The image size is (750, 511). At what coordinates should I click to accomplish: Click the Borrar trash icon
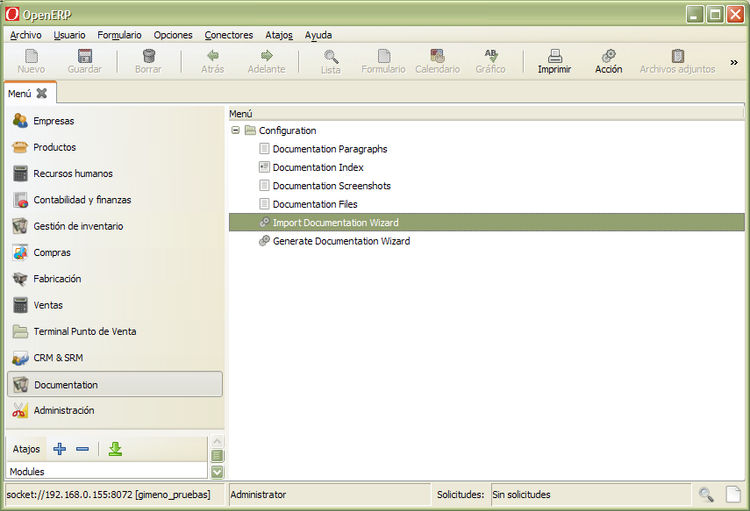(x=149, y=56)
